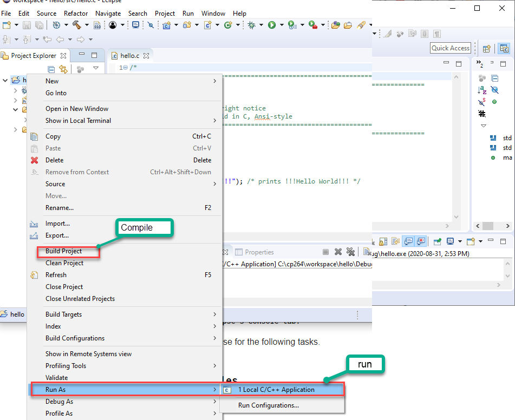The height and width of the screenshot is (420, 515).
Task: Click the New C Source File icon
Action: 207,25
